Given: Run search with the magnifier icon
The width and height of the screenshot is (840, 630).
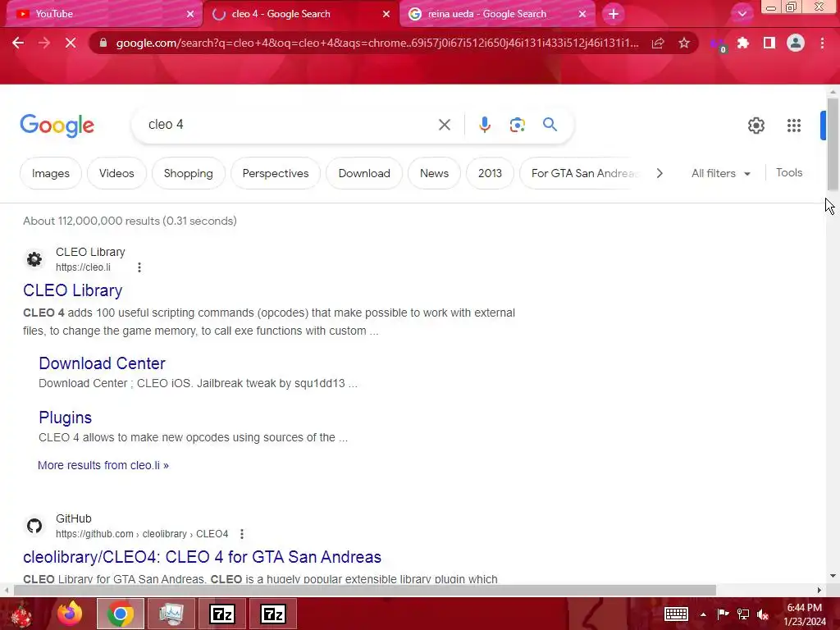Looking at the screenshot, I should pos(550,125).
